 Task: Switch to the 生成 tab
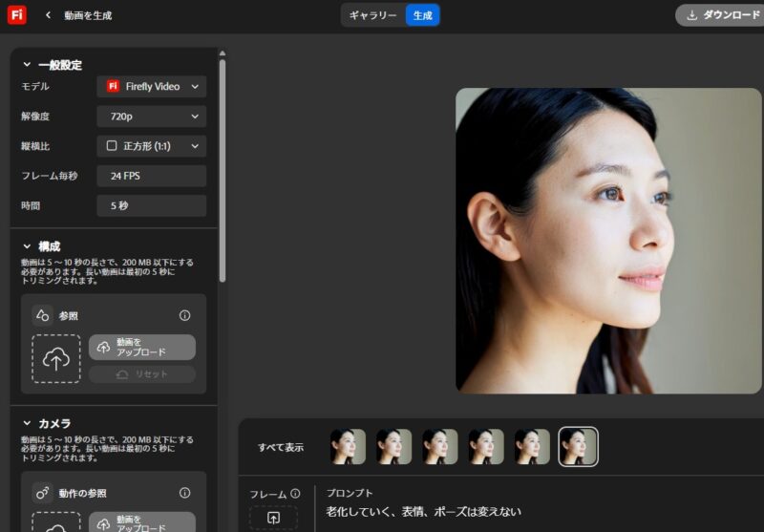pos(422,15)
